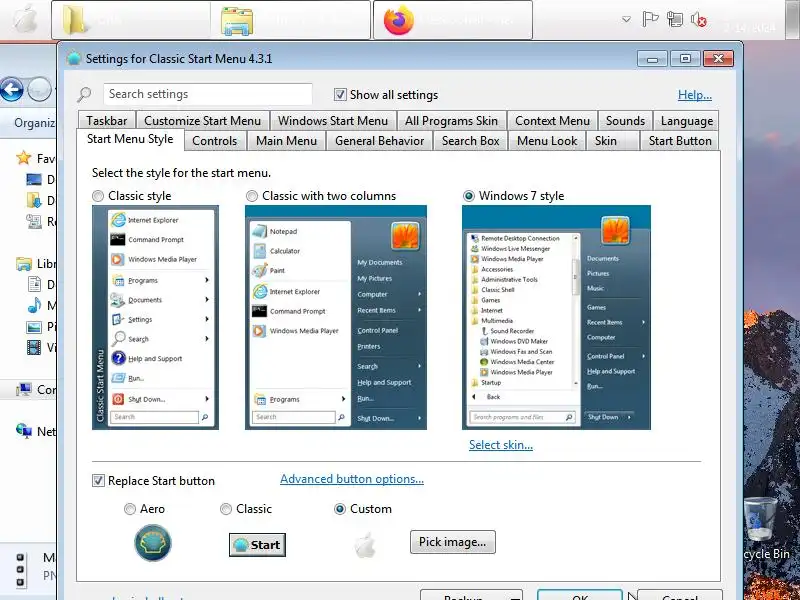Show hidden tray icons arrow
The width and height of the screenshot is (800, 600).
click(627, 19)
